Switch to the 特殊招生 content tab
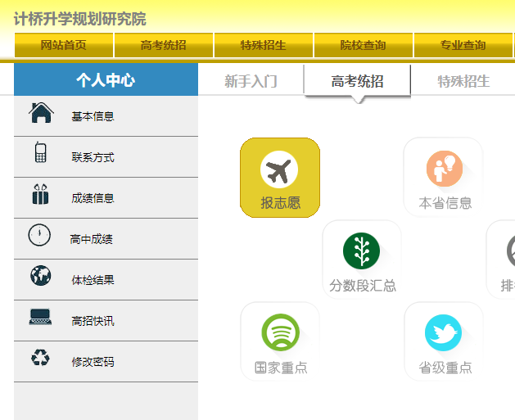 [x=463, y=81]
